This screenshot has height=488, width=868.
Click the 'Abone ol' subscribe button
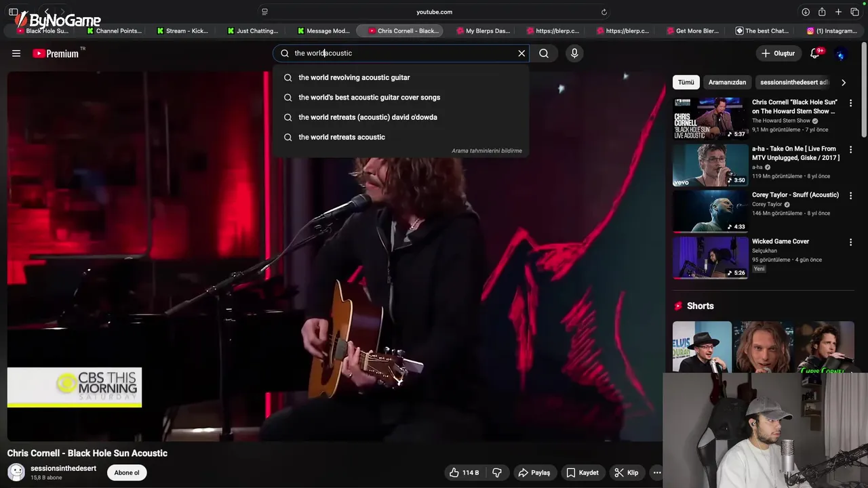(127, 472)
